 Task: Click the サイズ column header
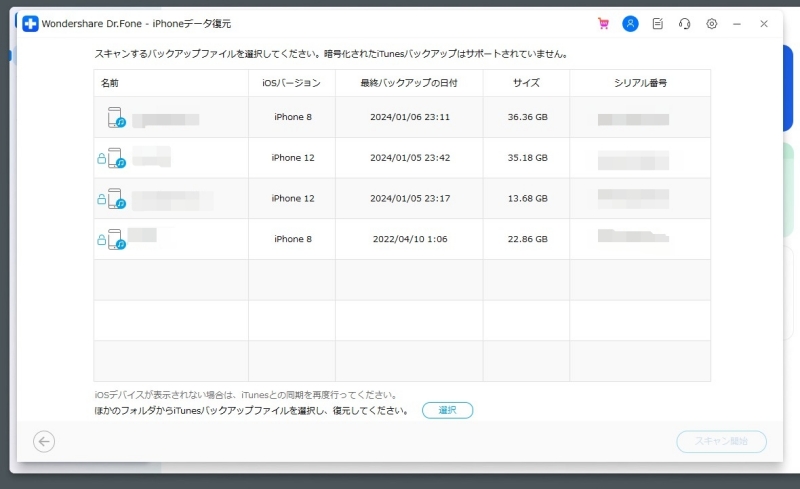pos(527,83)
